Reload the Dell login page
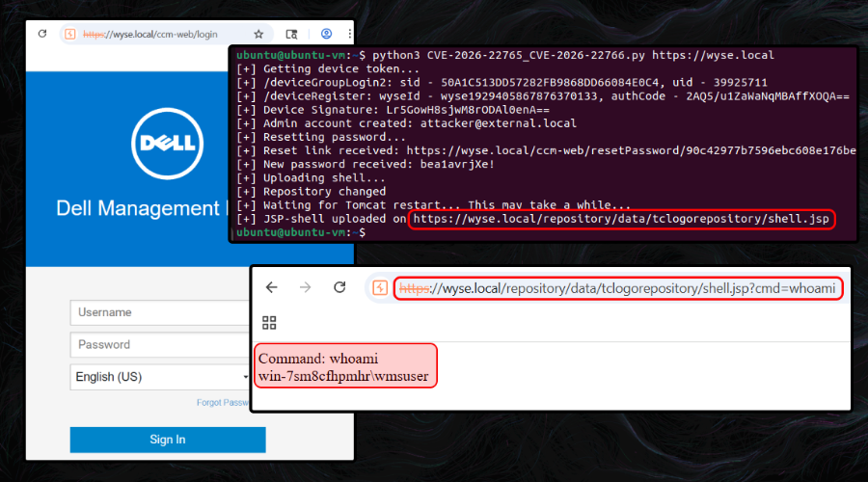This screenshot has height=482, width=868. click(x=42, y=34)
